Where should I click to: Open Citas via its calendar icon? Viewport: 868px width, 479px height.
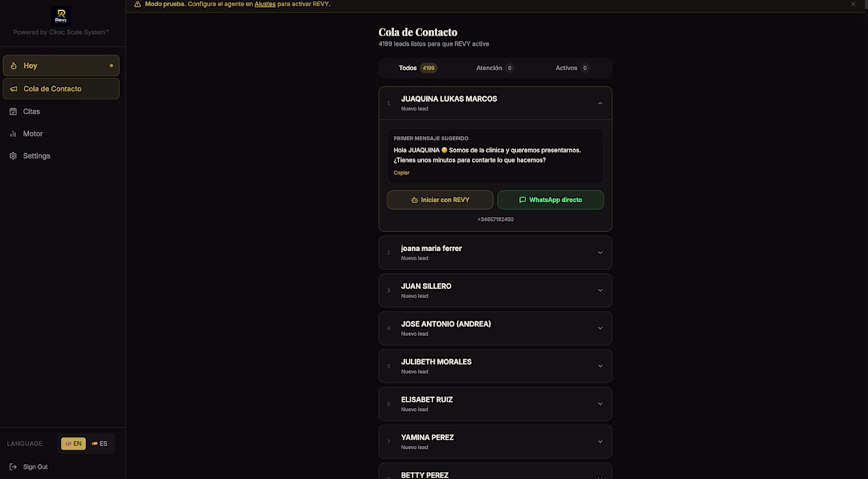coord(13,111)
